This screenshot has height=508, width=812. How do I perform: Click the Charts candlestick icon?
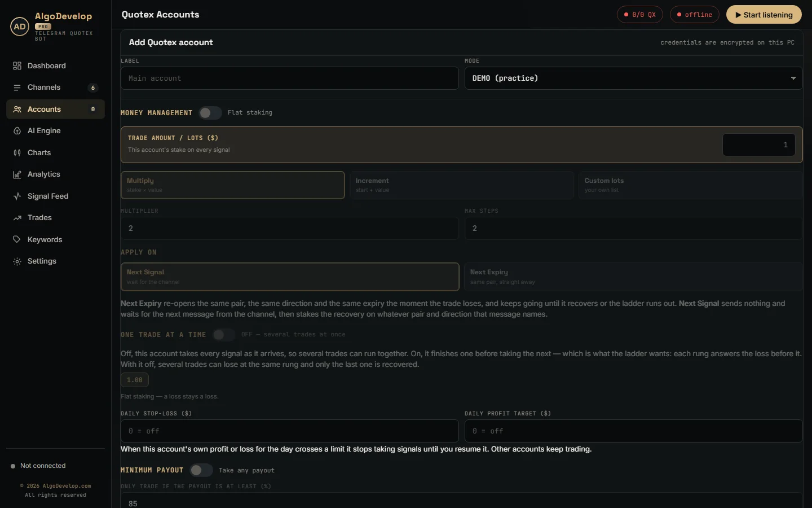pos(17,153)
